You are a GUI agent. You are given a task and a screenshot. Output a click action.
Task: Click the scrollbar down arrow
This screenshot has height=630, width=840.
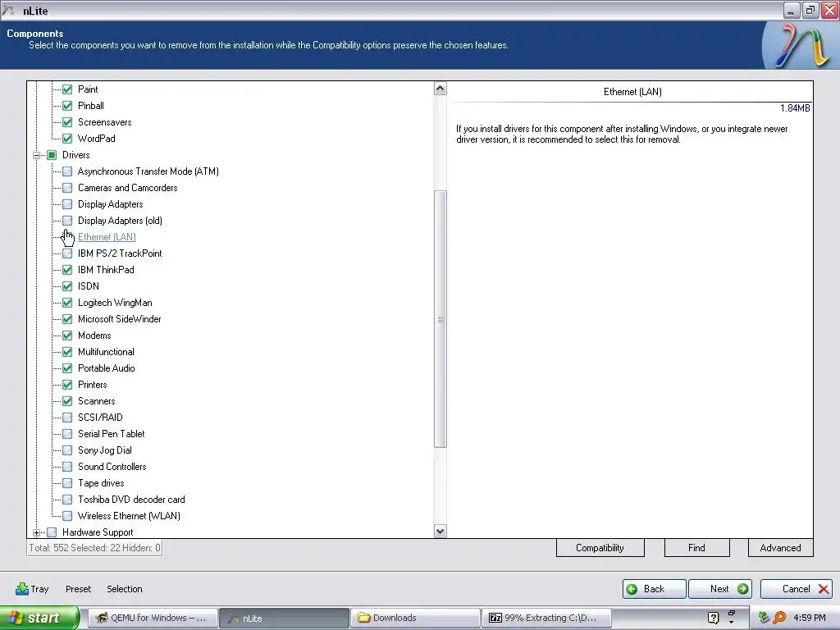440,532
